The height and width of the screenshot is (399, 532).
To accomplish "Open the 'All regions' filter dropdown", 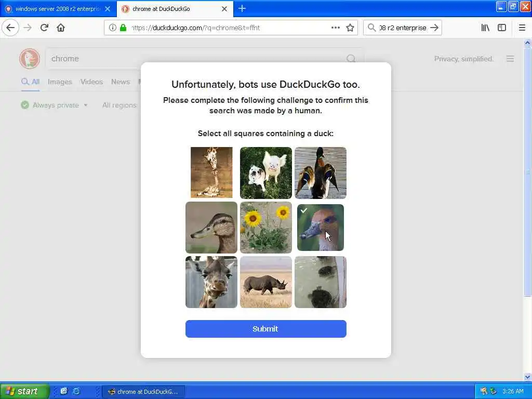I will pos(119,105).
